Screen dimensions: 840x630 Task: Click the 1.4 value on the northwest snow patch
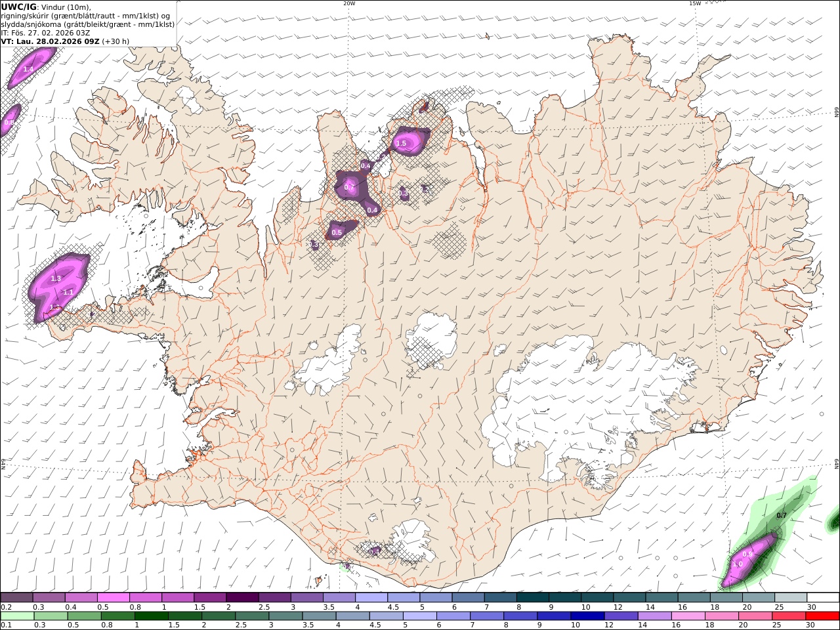[28, 69]
